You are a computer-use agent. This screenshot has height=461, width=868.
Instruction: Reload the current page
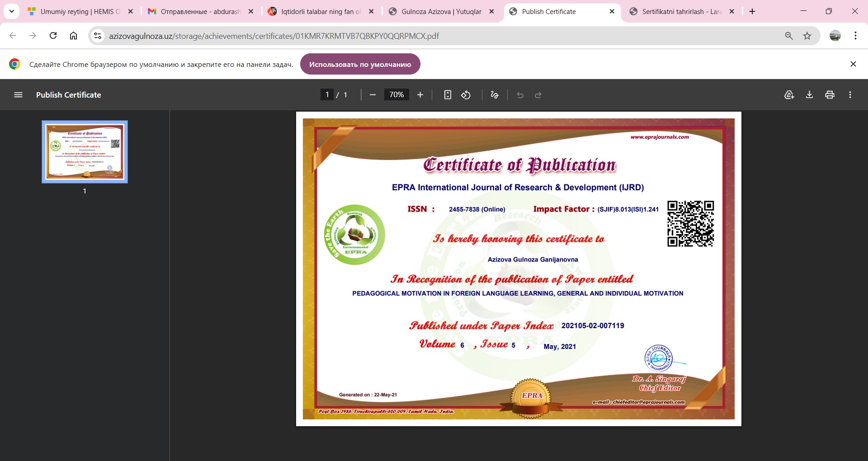(53, 36)
